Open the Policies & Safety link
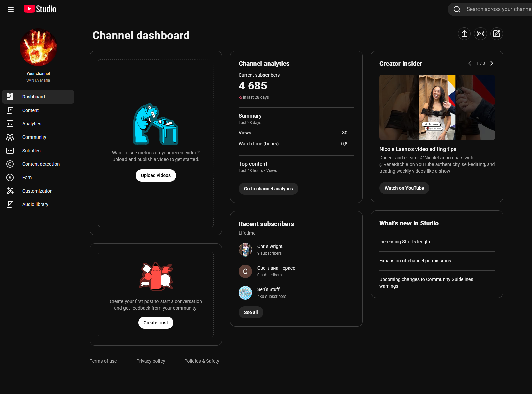 [202, 361]
